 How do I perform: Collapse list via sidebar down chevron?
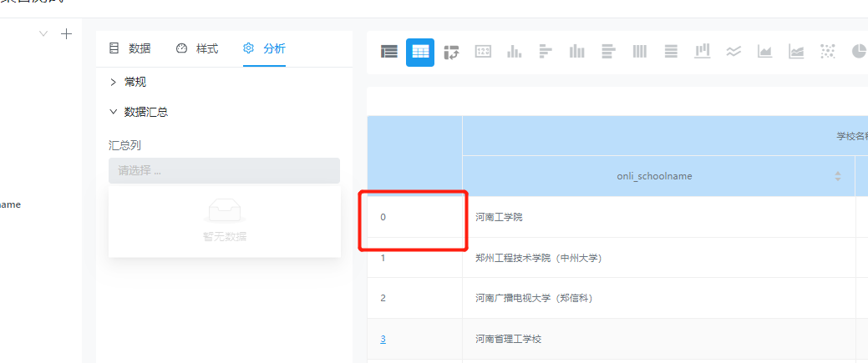[x=43, y=33]
